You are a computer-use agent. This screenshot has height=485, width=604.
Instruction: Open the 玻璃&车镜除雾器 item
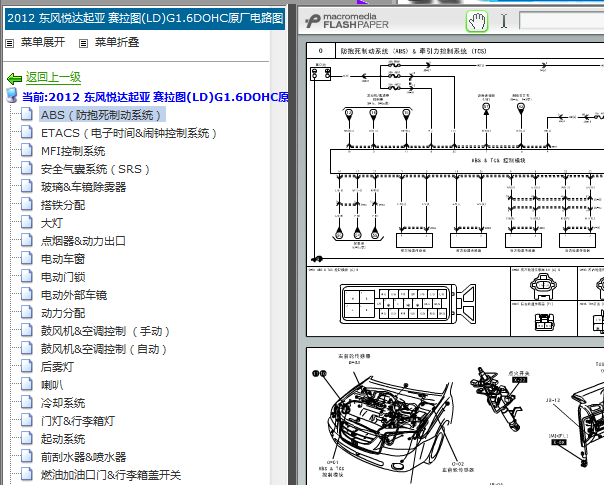[x=84, y=187]
